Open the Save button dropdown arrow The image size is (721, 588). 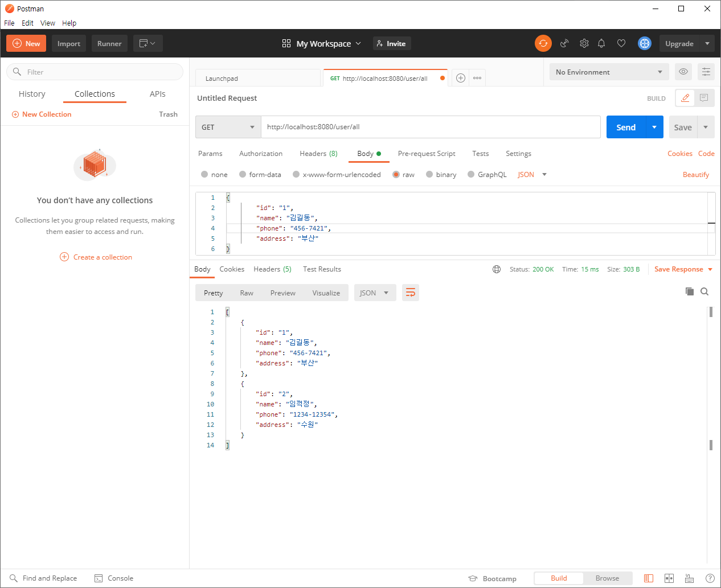click(x=706, y=127)
